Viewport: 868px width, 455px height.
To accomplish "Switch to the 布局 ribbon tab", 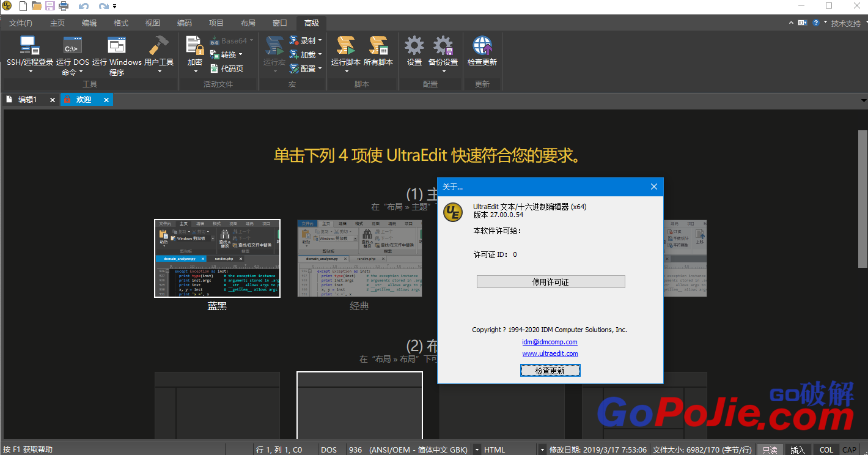I will 248,23.
